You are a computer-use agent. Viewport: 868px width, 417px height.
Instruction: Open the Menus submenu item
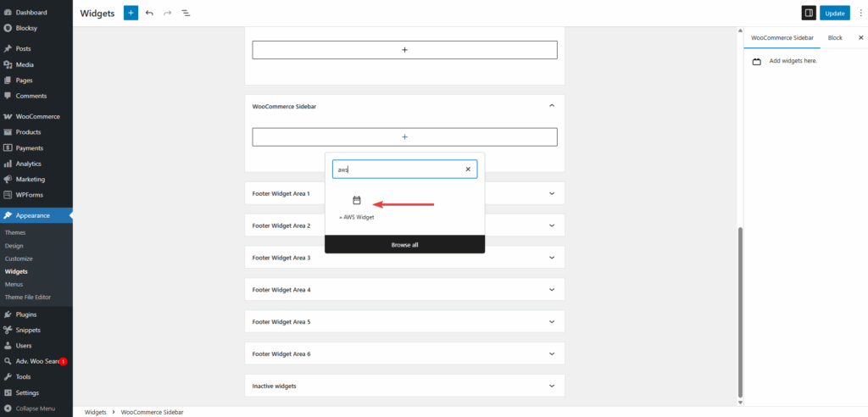[14, 284]
